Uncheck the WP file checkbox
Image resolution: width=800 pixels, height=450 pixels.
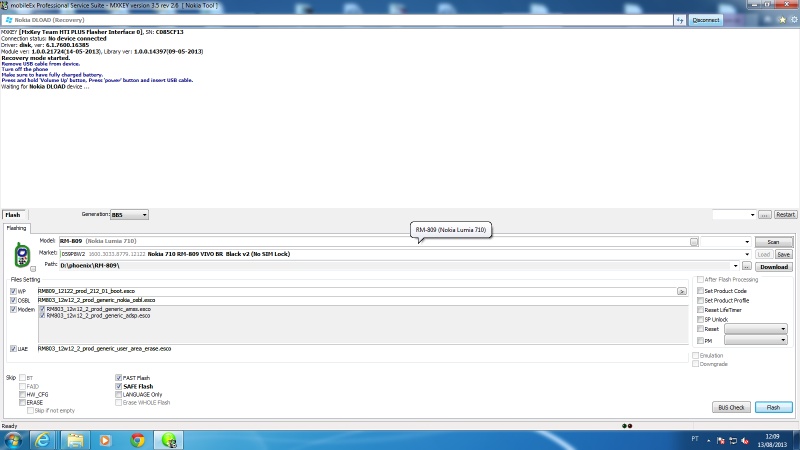(x=13, y=291)
